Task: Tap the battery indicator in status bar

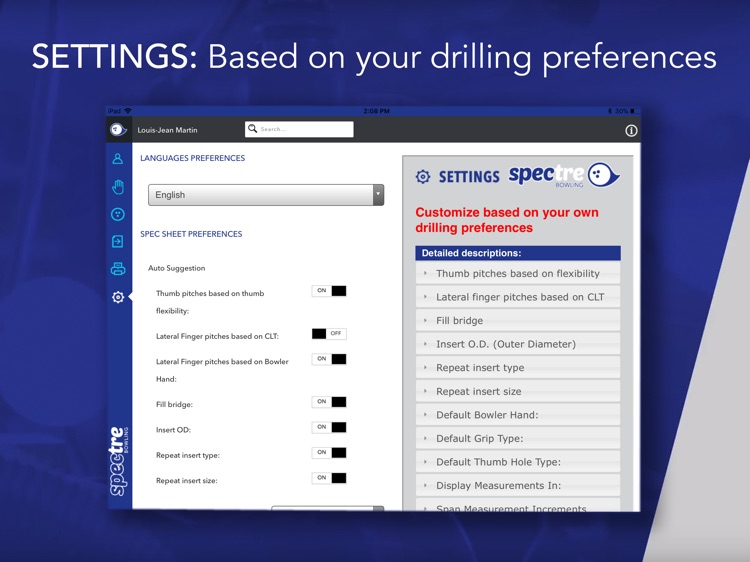Action: click(x=632, y=111)
